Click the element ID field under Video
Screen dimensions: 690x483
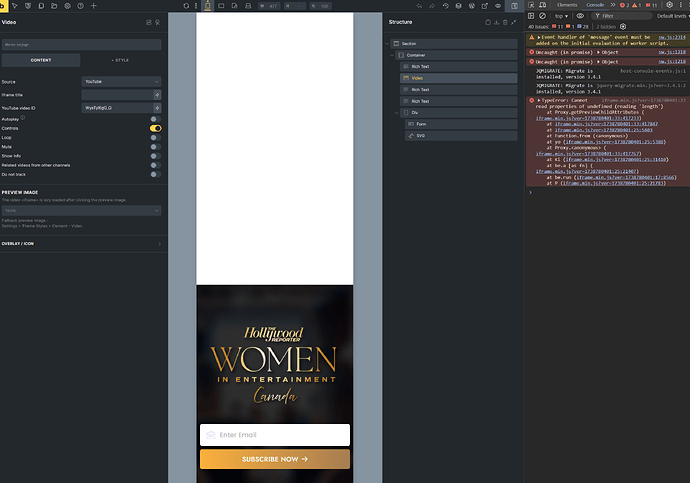pos(81,44)
